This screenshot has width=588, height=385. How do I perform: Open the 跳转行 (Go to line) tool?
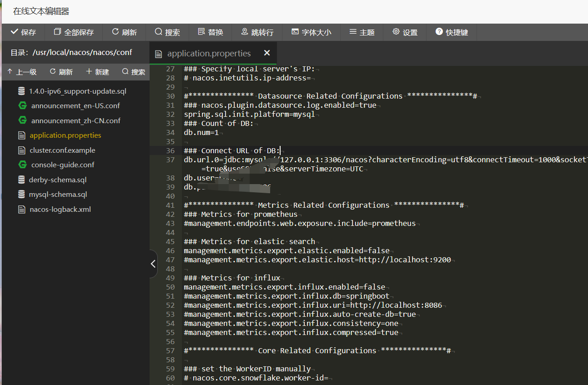coord(257,32)
